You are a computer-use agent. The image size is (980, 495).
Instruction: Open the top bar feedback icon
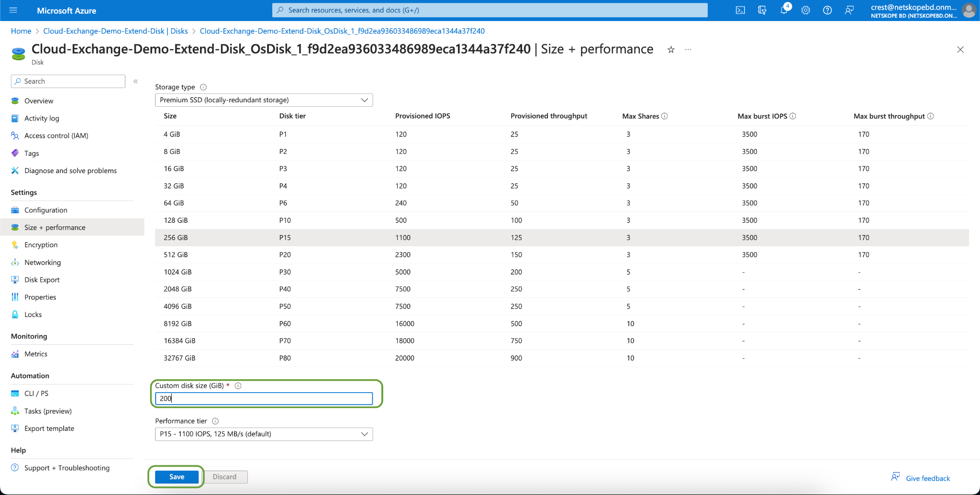849,10
